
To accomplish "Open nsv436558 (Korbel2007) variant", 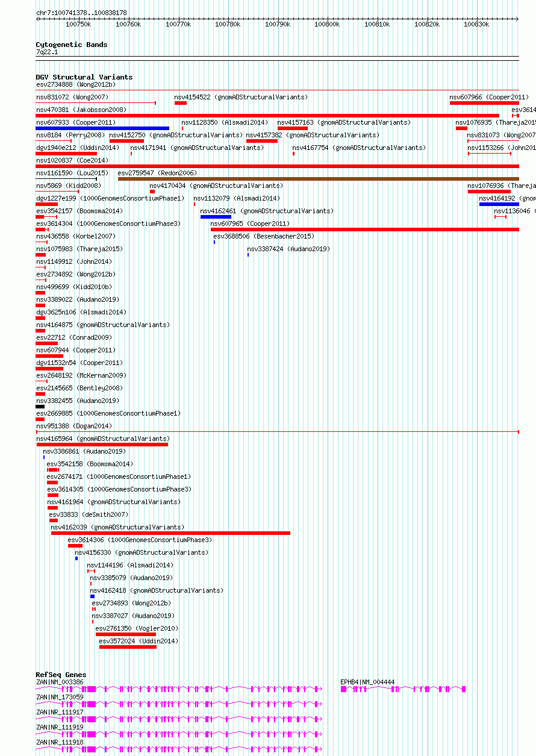I will [76, 237].
